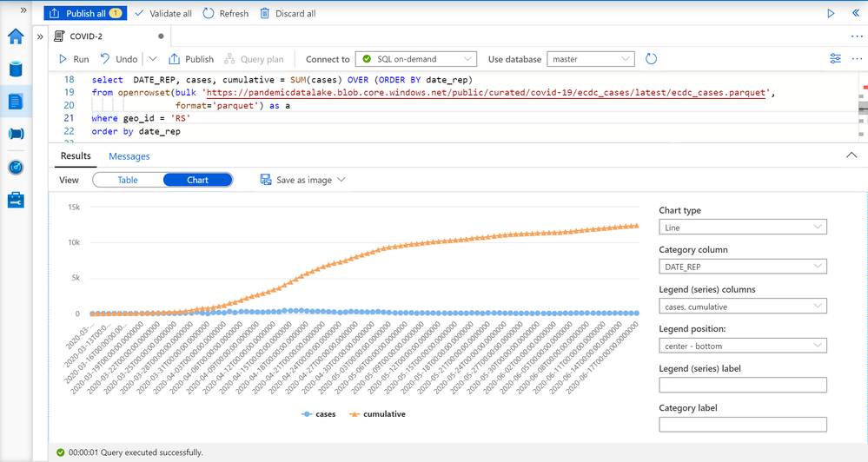Viewport: 868px width, 462px height.
Task: Click the Legend (series) label input
Action: tap(742, 385)
